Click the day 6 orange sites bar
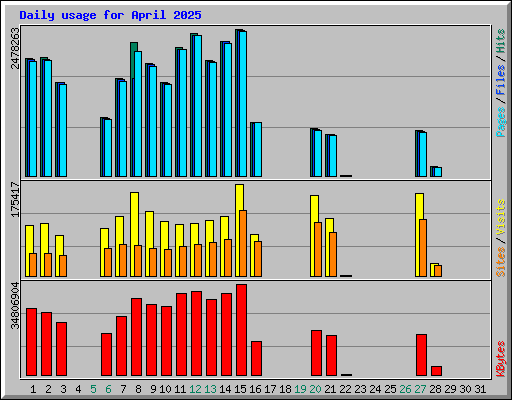Screen dimensions: 512x400 [108, 262]
